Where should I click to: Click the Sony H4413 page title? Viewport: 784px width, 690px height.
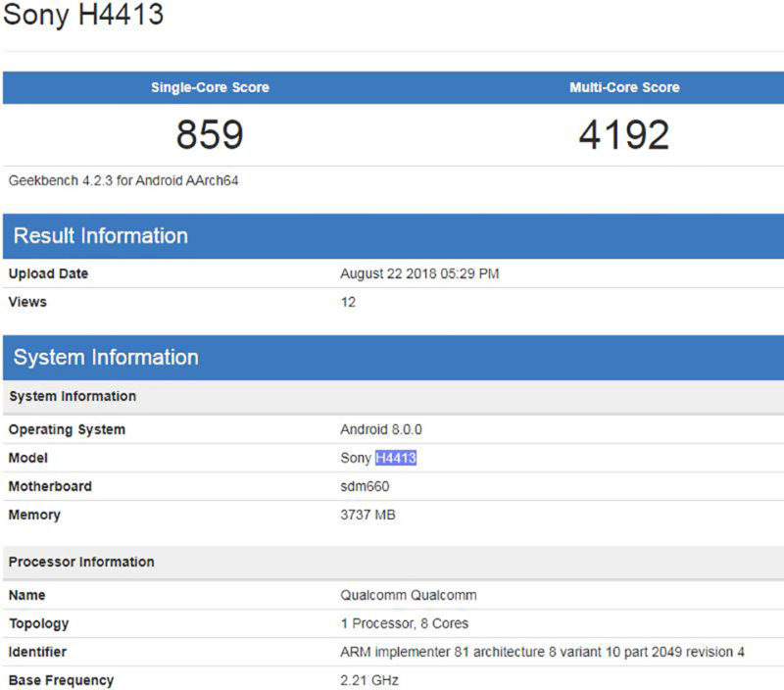pos(82,16)
